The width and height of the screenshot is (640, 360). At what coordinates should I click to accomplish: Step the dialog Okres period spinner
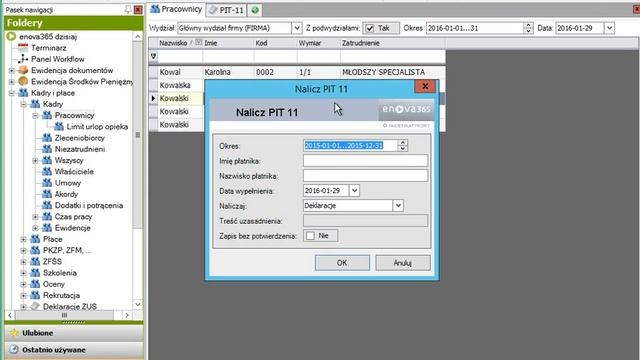click(x=402, y=145)
